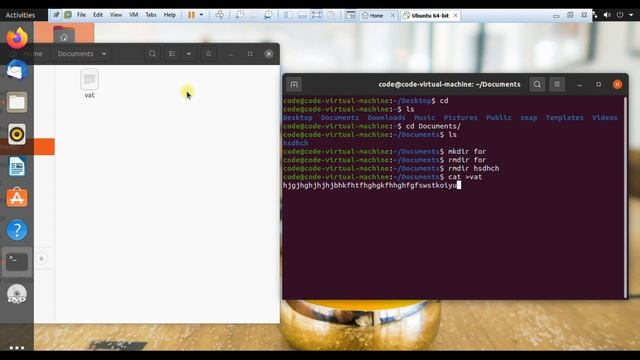This screenshot has width=640, height=360.
Task: Take a VM snapshot
Action: coord(240,15)
